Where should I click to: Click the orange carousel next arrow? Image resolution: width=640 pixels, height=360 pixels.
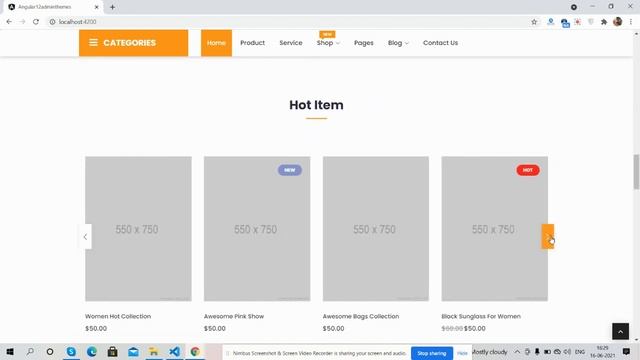click(x=548, y=236)
